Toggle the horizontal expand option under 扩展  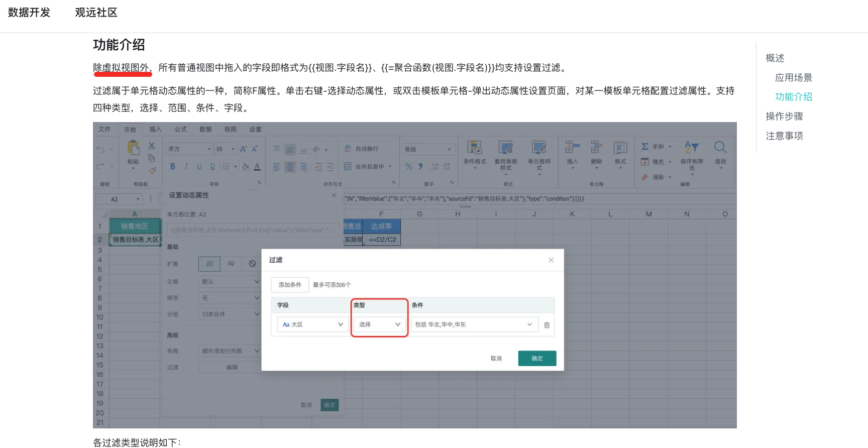point(231,264)
